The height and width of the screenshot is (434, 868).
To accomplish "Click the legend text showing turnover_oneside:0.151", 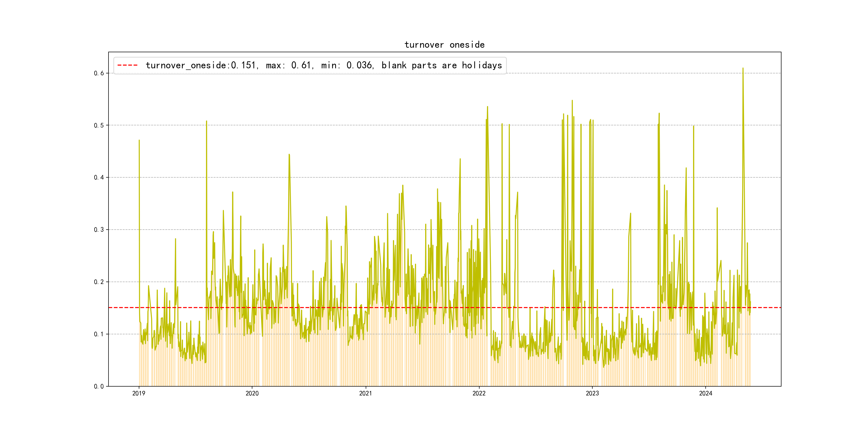I will point(202,65).
